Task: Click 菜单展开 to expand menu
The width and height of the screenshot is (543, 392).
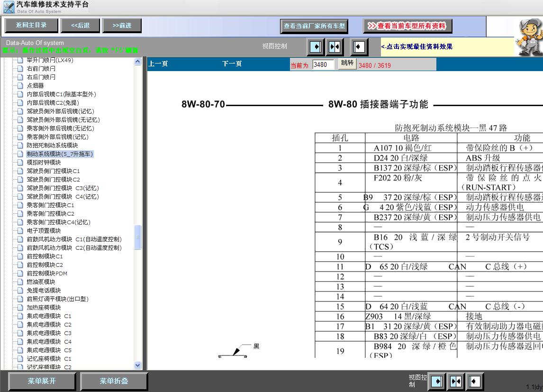Action: coord(42,381)
